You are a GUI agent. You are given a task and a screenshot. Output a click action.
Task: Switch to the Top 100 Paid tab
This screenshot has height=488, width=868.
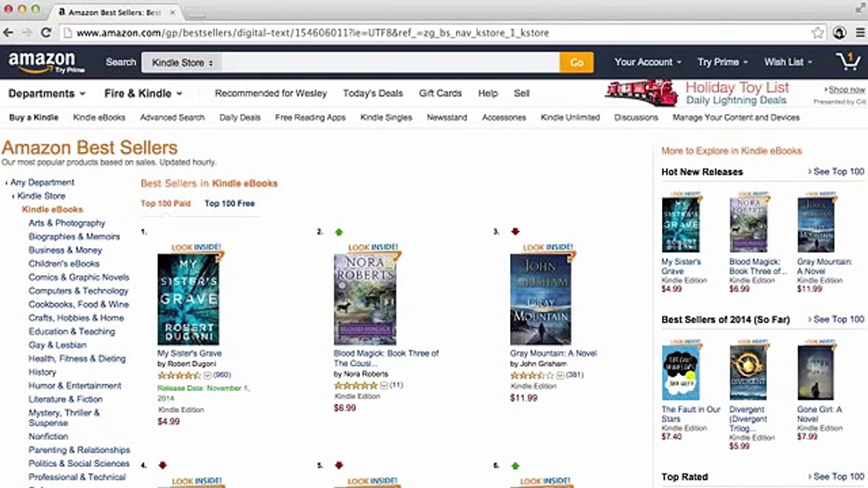click(165, 203)
